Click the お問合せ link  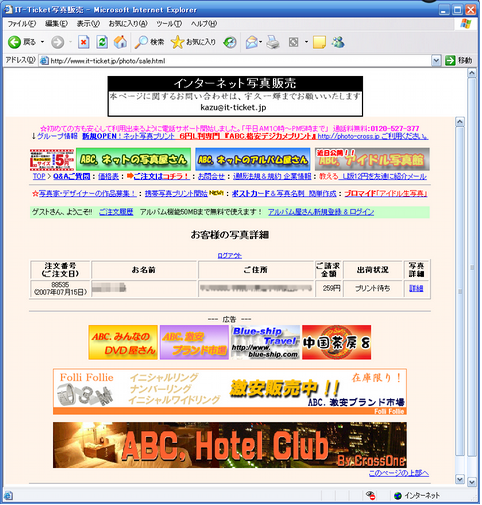211,176
